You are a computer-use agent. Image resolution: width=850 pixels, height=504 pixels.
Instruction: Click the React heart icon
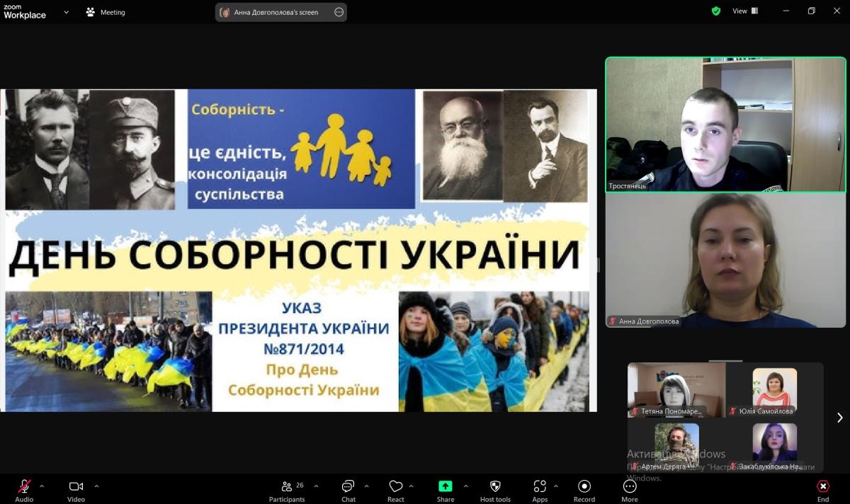(395, 487)
